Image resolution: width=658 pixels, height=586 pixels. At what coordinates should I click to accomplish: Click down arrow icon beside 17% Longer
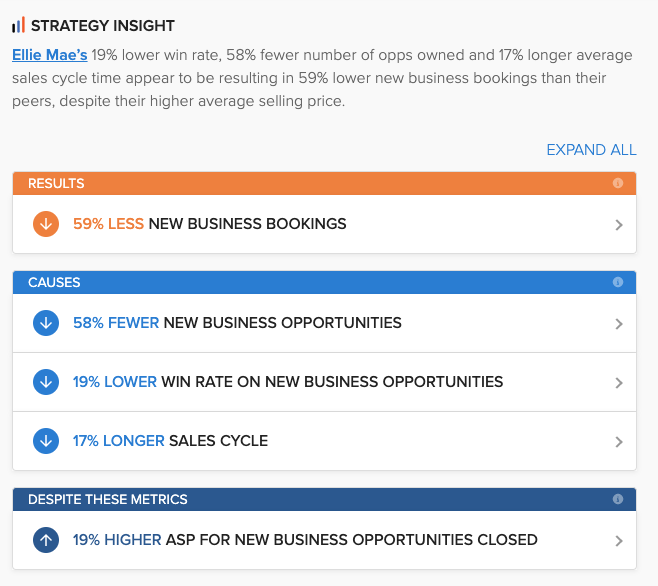46,441
